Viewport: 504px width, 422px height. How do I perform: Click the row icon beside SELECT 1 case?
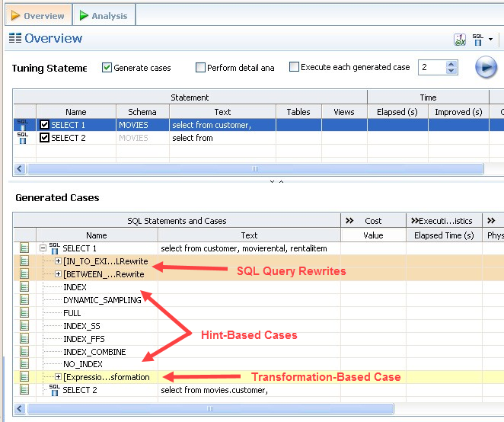click(24, 248)
